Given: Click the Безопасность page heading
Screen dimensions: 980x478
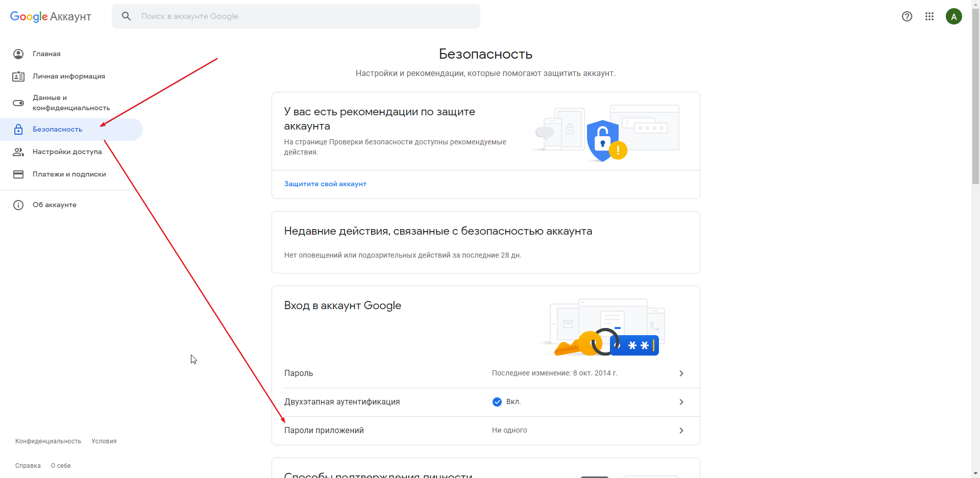Looking at the screenshot, I should click(485, 54).
